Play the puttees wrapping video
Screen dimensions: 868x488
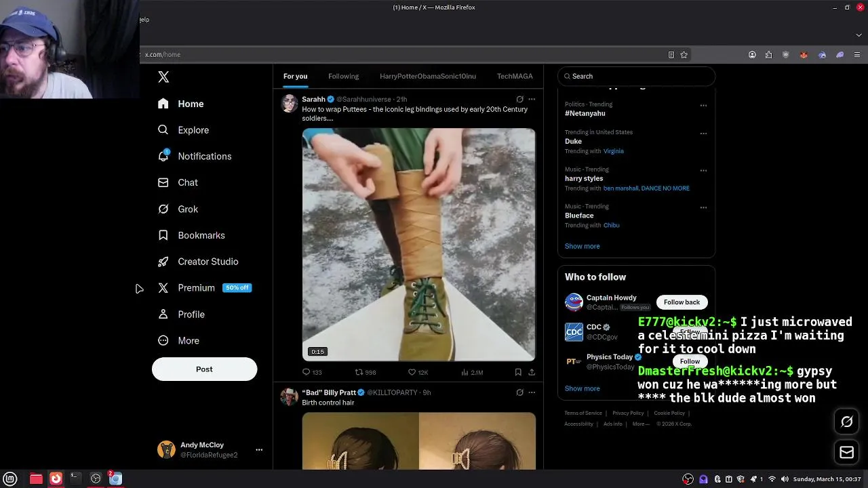(418, 245)
